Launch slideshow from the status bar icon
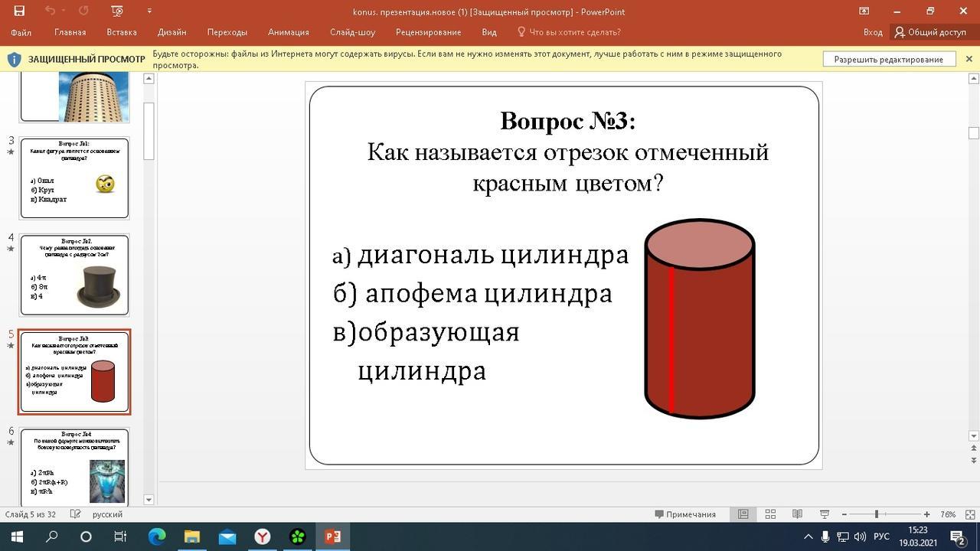Viewport: 980px width, 551px height. click(x=825, y=514)
